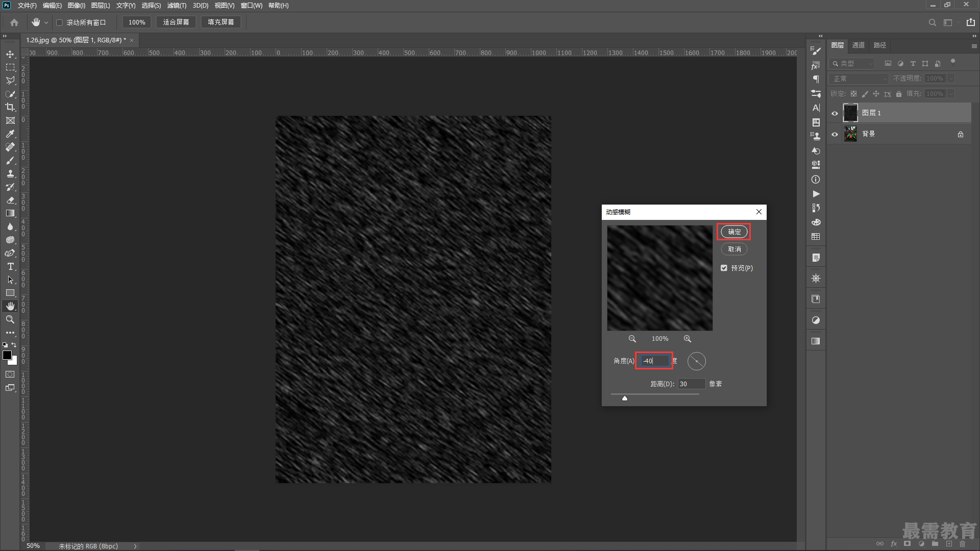Hide the 背景 layer via eye icon
Screen dimensions: 980x551
[x=835, y=135]
